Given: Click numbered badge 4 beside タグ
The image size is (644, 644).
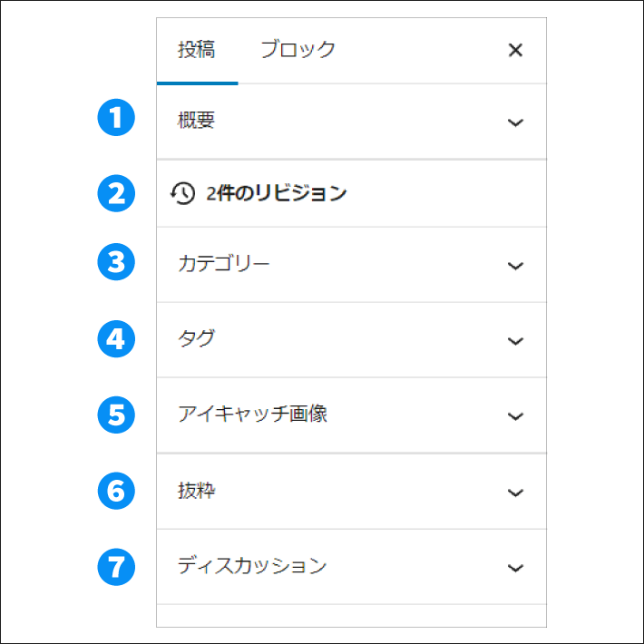Looking at the screenshot, I should (x=116, y=339).
